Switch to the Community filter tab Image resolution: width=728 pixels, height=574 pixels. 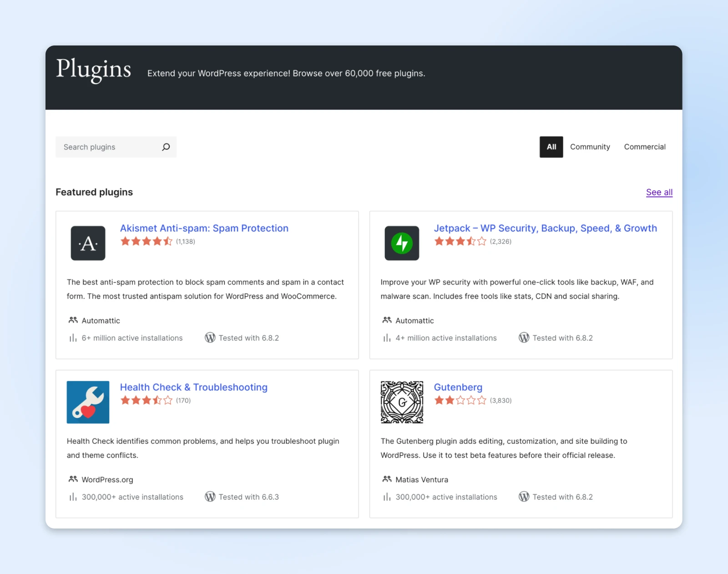pos(590,147)
